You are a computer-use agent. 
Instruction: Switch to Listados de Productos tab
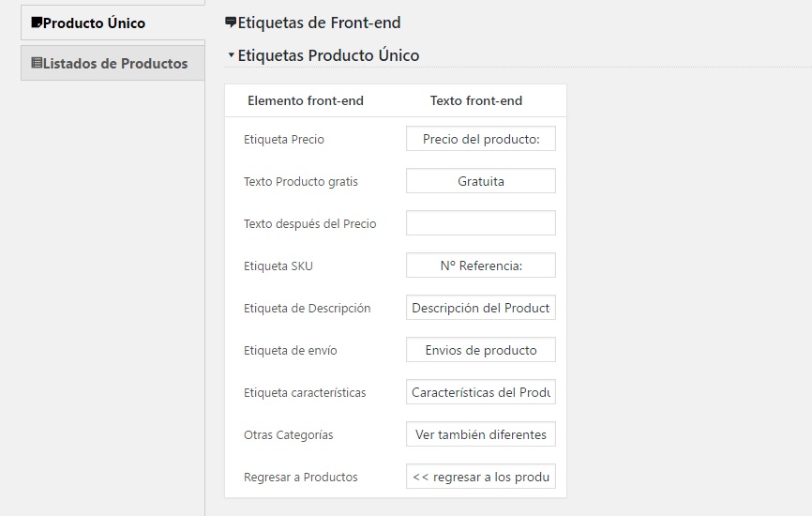(113, 63)
